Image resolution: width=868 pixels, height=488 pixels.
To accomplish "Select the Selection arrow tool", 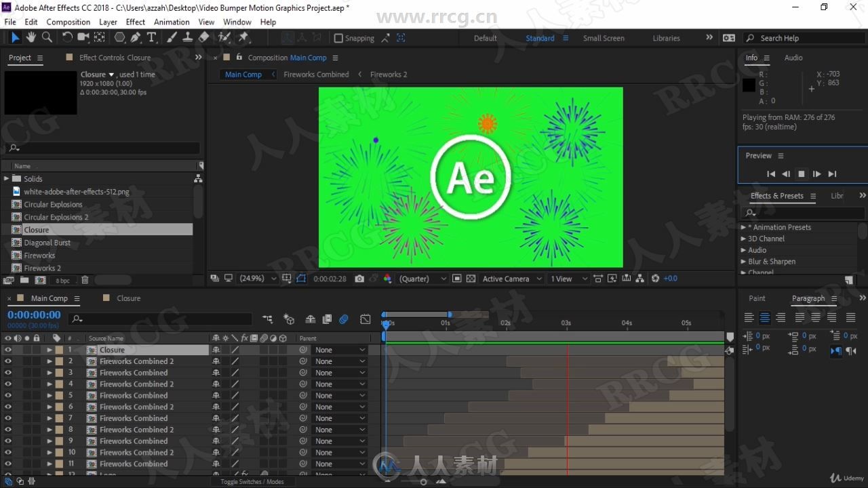I will coord(16,37).
